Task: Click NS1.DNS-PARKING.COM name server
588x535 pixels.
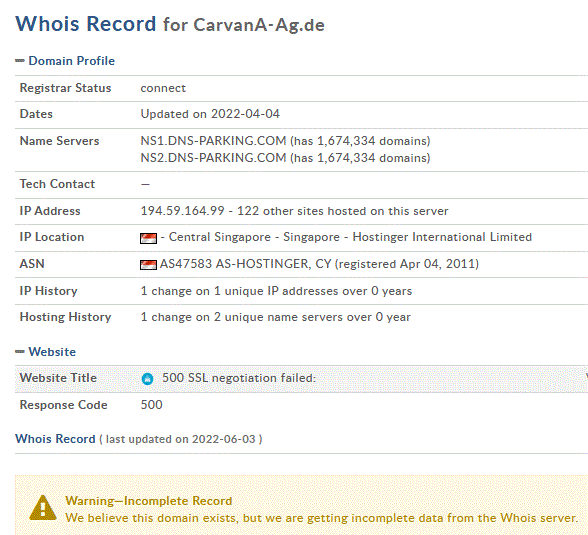Action: coord(213,141)
